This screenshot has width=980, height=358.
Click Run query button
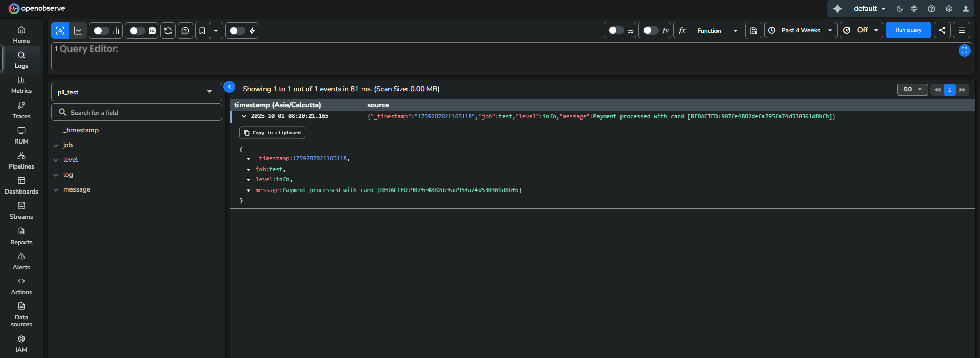click(x=908, y=30)
